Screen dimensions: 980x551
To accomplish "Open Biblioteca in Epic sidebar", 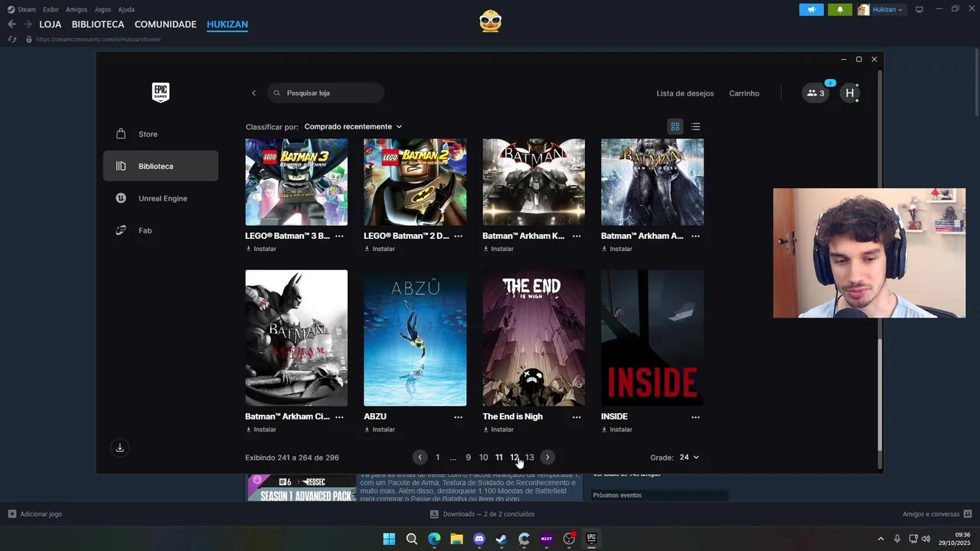I will 161,166.
